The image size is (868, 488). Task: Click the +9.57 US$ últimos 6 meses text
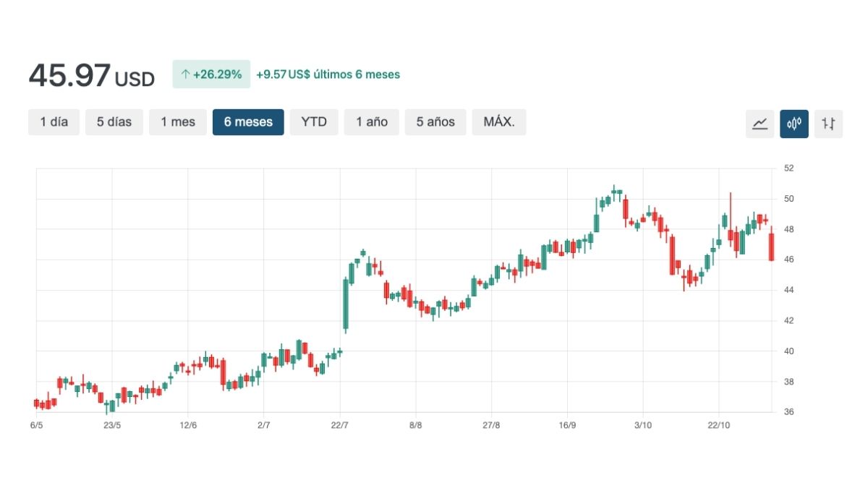328,74
